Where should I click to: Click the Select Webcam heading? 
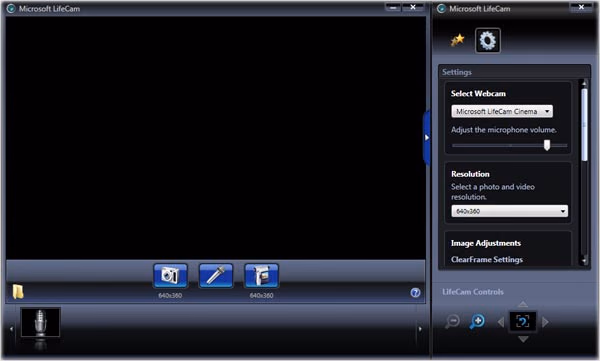pyautogui.click(x=478, y=93)
